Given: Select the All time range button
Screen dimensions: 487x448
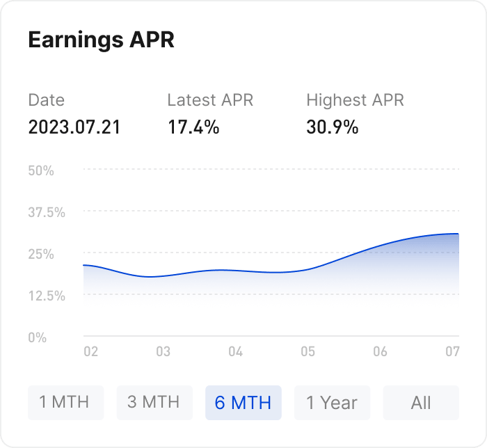Looking at the screenshot, I should point(421,403).
